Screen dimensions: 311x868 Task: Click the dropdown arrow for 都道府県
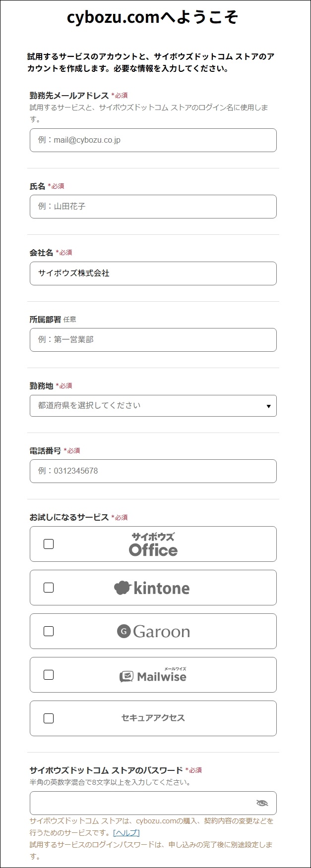click(x=268, y=406)
